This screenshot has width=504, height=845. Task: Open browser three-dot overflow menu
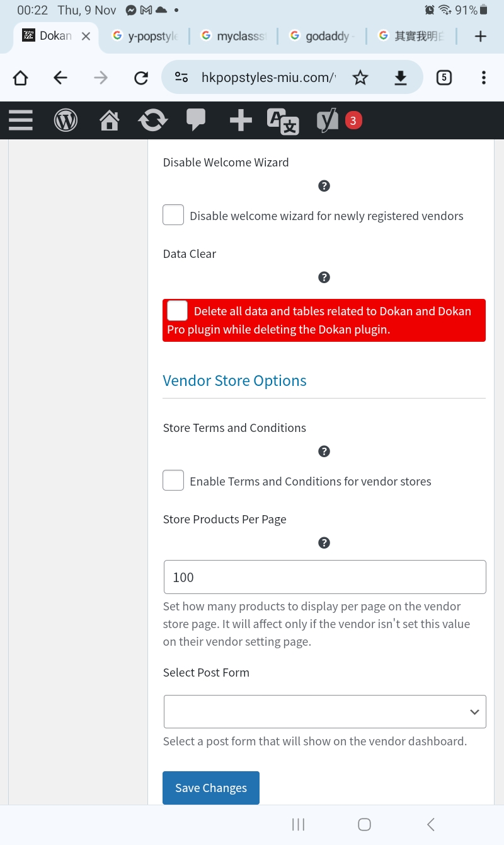483,78
